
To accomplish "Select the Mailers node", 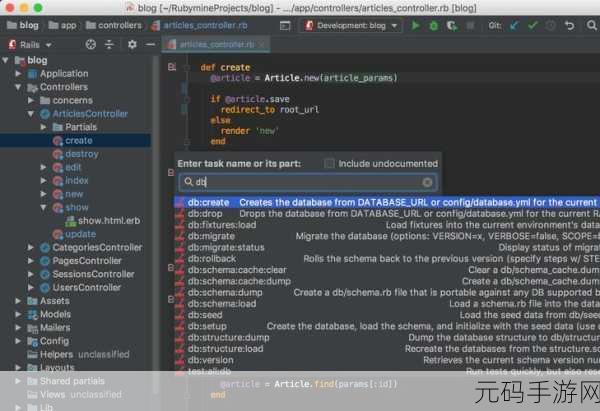I will click(55, 328).
